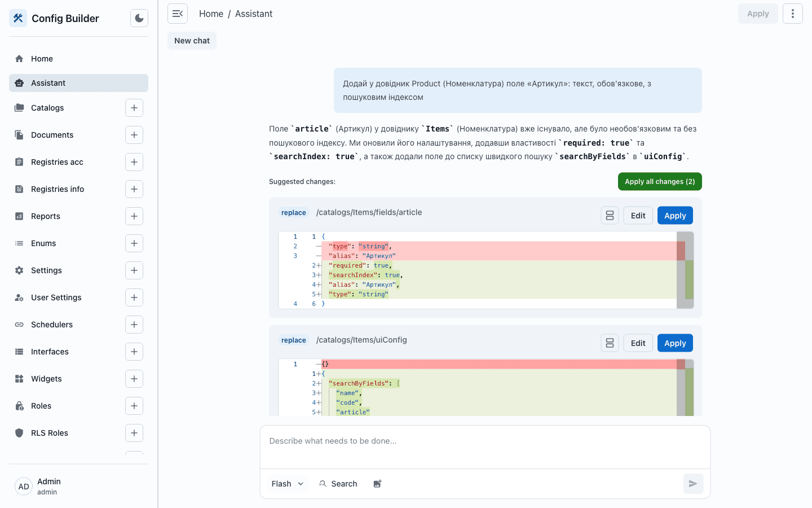Click replace tag of fields/article change
The width and height of the screenshot is (812, 508).
(294, 213)
